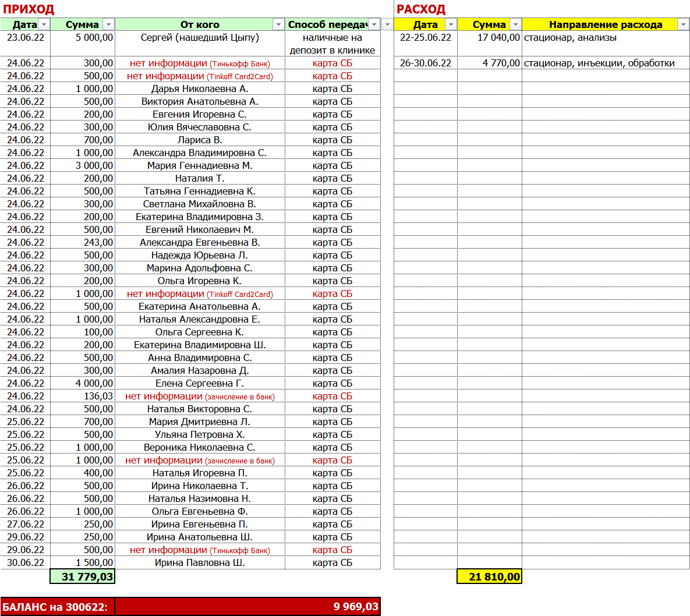
Task: Select cell Александра Владимировна С.
Action: pyautogui.click(x=200, y=152)
